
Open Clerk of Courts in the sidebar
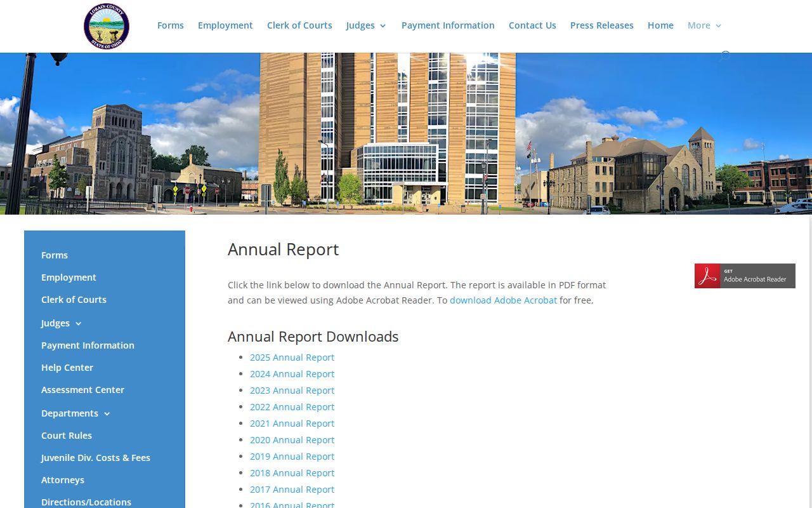click(x=74, y=300)
